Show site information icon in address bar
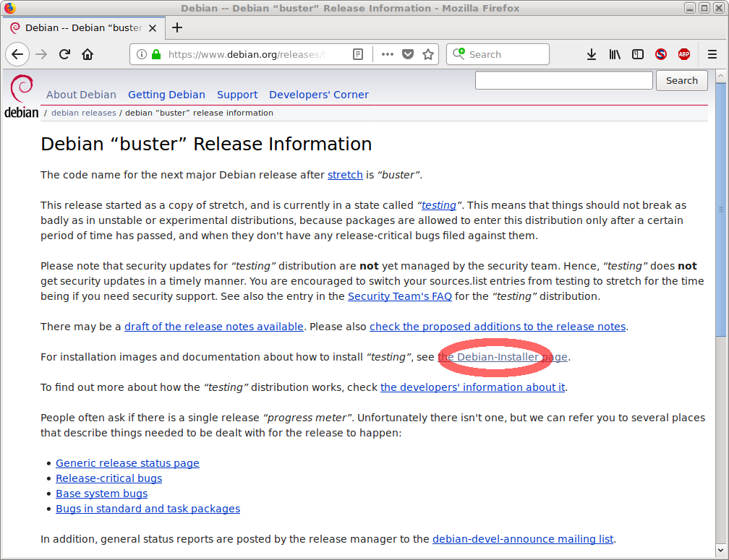Viewport: 729px width, 560px height. pyautogui.click(x=142, y=54)
